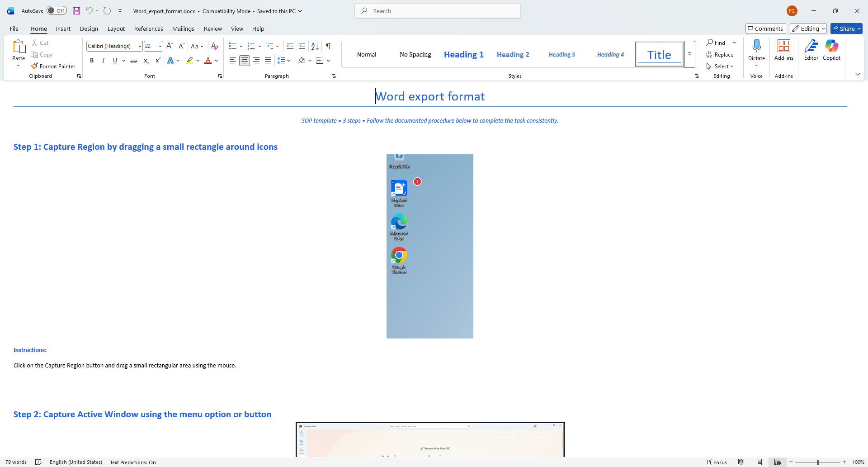868x467 pixels.
Task: Toggle Bold formatting
Action: [92, 61]
